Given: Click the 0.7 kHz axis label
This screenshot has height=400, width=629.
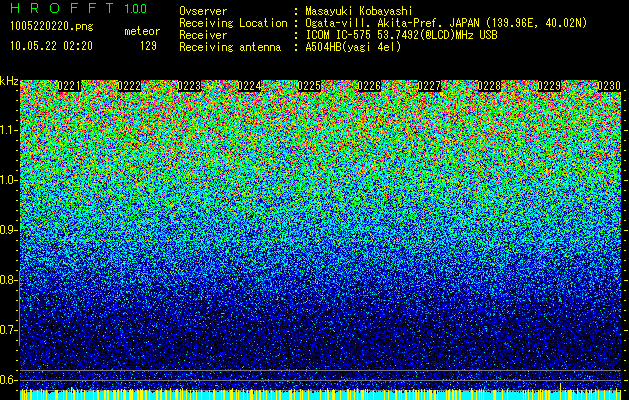Looking at the screenshot, I should (x=8, y=330).
